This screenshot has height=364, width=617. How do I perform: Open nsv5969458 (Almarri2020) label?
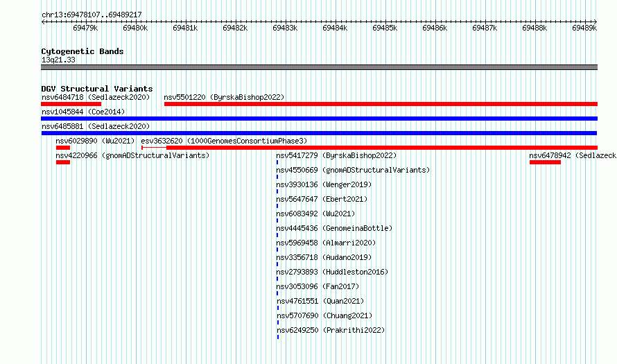pos(326,243)
